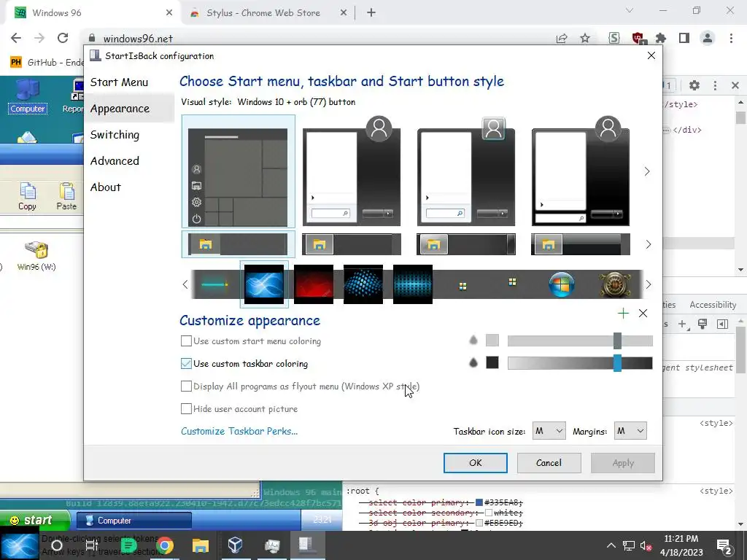
Task: Bookmark this page with the star icon
Action: tap(585, 38)
